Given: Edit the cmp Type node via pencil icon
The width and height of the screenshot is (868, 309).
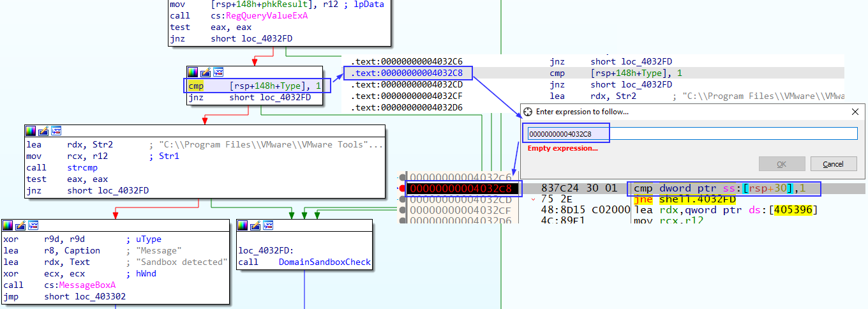Looking at the screenshot, I should [205, 72].
